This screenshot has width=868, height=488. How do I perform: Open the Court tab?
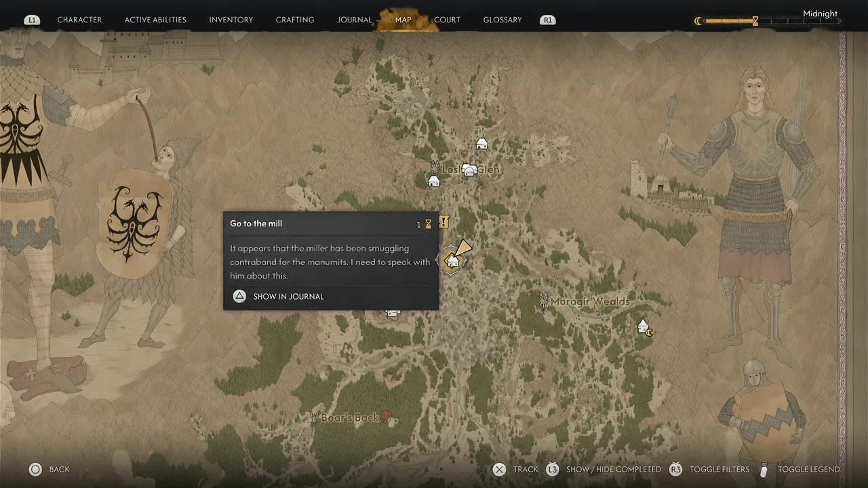click(x=447, y=20)
